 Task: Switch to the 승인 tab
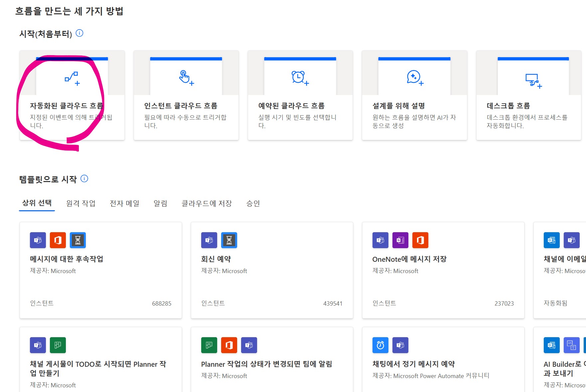tap(253, 203)
